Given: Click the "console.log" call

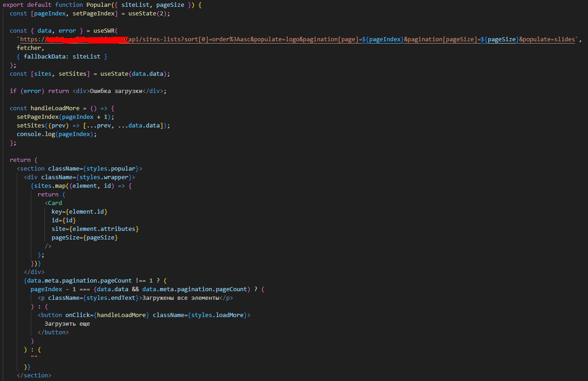Looking at the screenshot, I should click(36, 134).
